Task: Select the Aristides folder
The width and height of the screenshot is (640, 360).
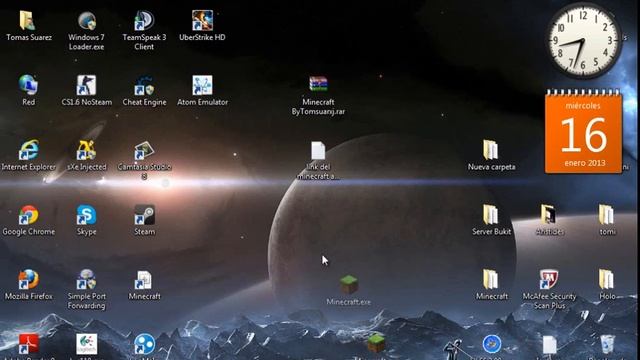Action: pyautogui.click(x=549, y=215)
